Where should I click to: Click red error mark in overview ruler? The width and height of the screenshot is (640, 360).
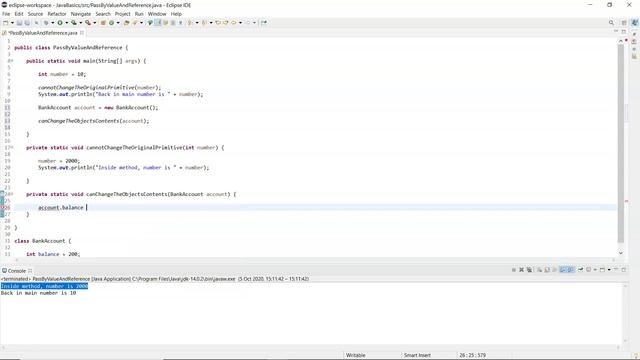pos(627,201)
